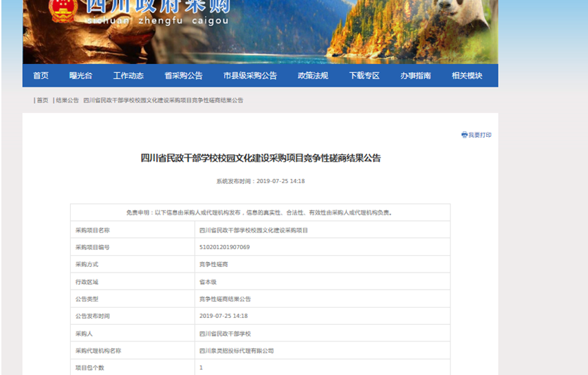Open the 首页 navigation menu item
Image resolution: width=588 pixels, height=375 pixels.
[x=41, y=76]
